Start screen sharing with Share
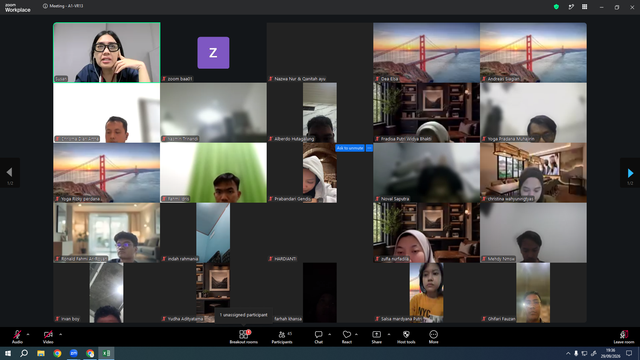The width and height of the screenshot is (640, 360). tap(376, 337)
